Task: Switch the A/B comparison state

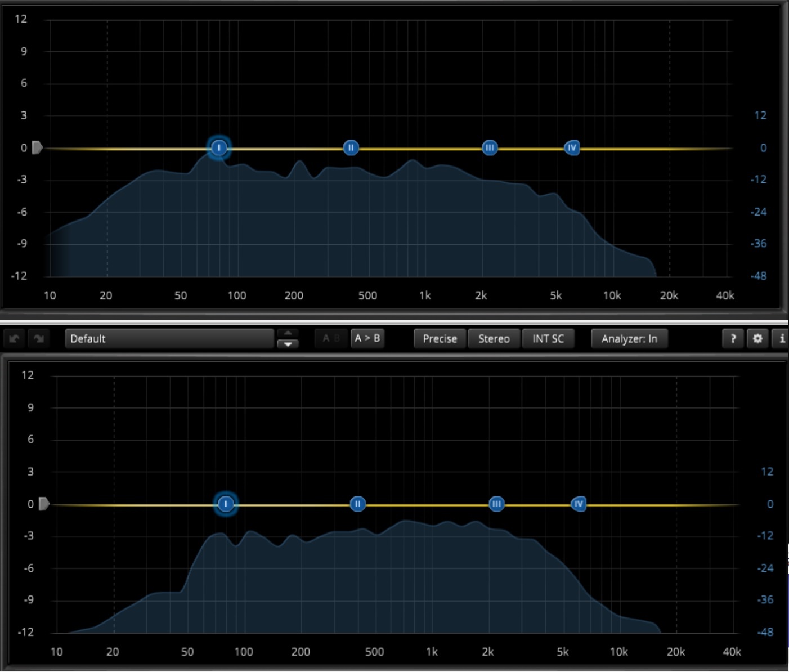Action: pos(331,338)
